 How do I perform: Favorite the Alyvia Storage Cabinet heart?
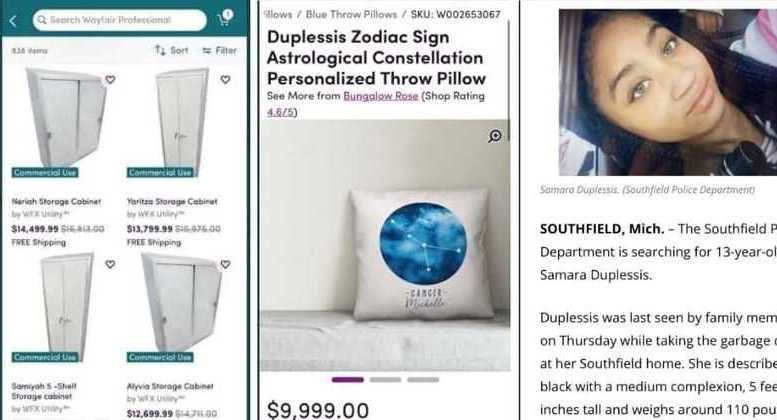click(x=225, y=264)
